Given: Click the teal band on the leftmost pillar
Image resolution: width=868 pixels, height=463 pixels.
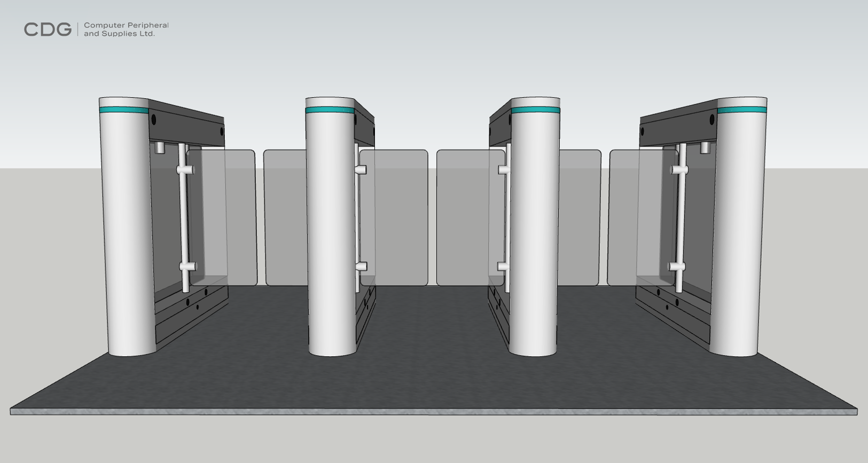Looking at the screenshot, I should coord(124,110).
